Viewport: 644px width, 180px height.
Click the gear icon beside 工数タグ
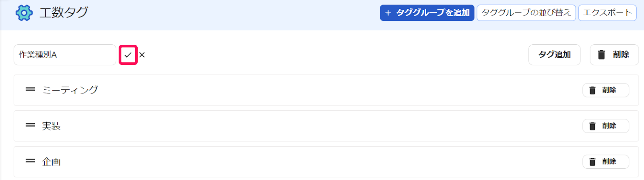point(24,13)
